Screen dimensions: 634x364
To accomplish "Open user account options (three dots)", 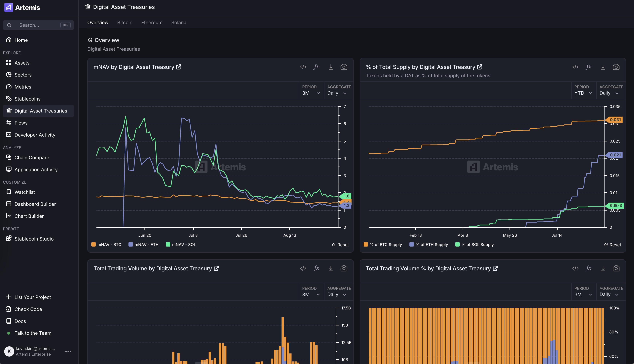I will click(x=68, y=351).
